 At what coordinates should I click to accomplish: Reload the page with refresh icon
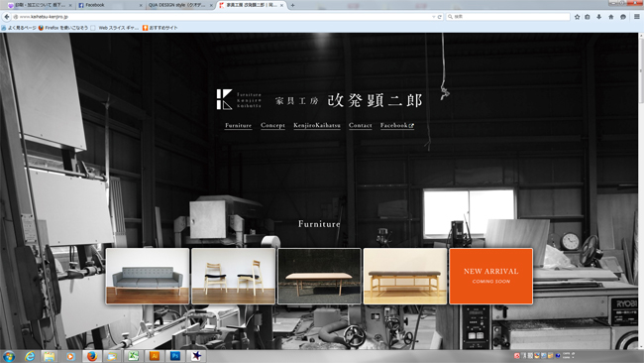coord(440,17)
